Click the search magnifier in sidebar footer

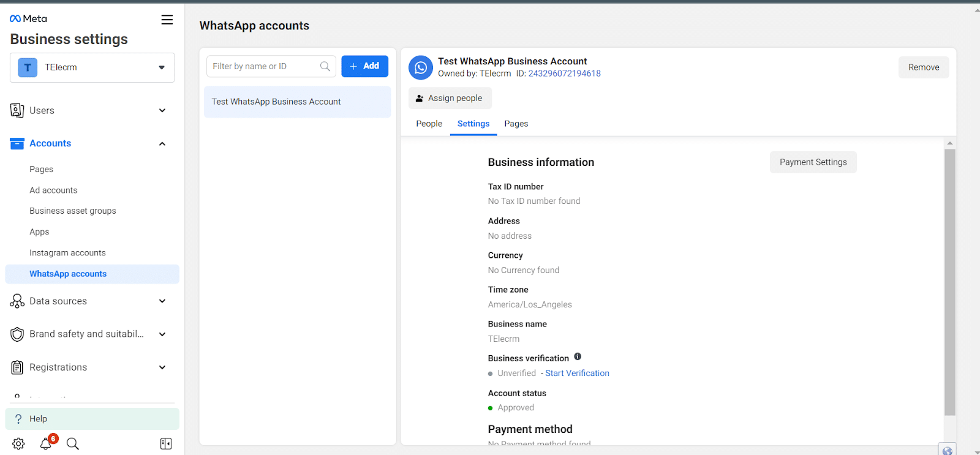72,444
